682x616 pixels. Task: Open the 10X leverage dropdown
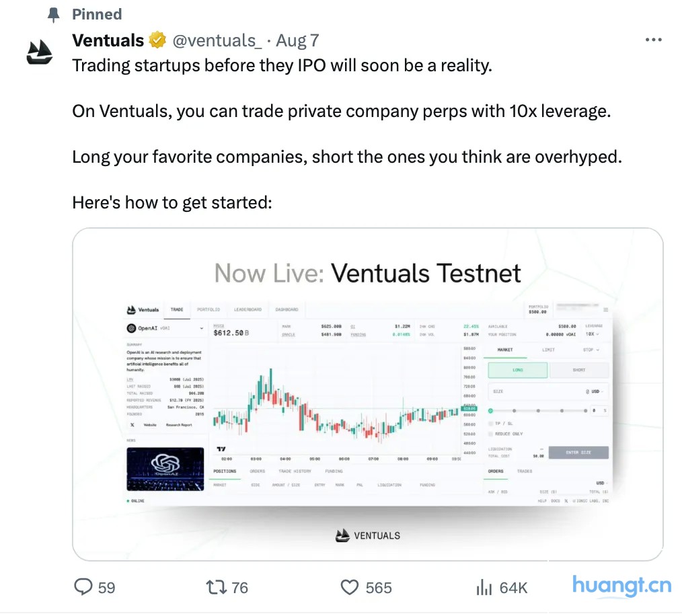point(592,334)
